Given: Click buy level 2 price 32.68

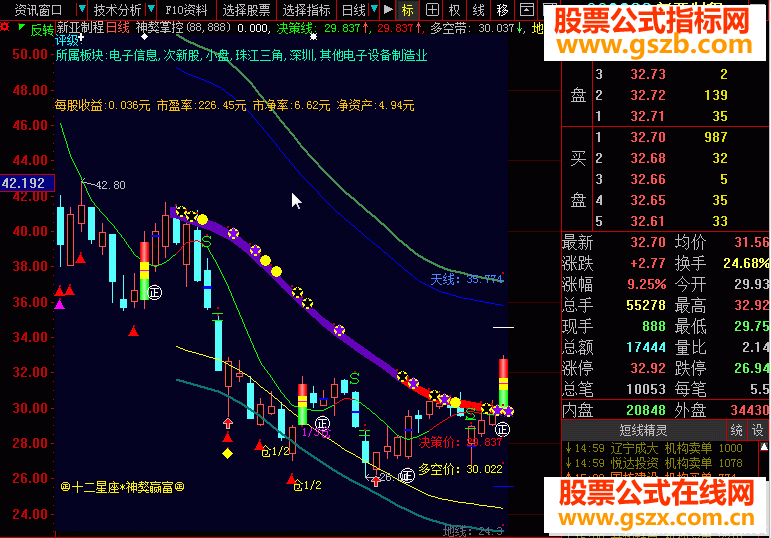Looking at the screenshot, I should [x=648, y=158].
